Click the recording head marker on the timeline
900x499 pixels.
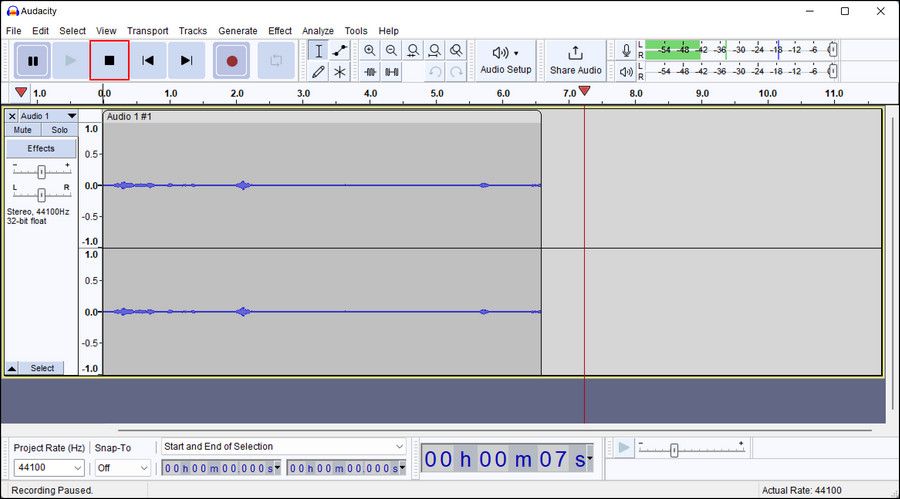click(584, 91)
